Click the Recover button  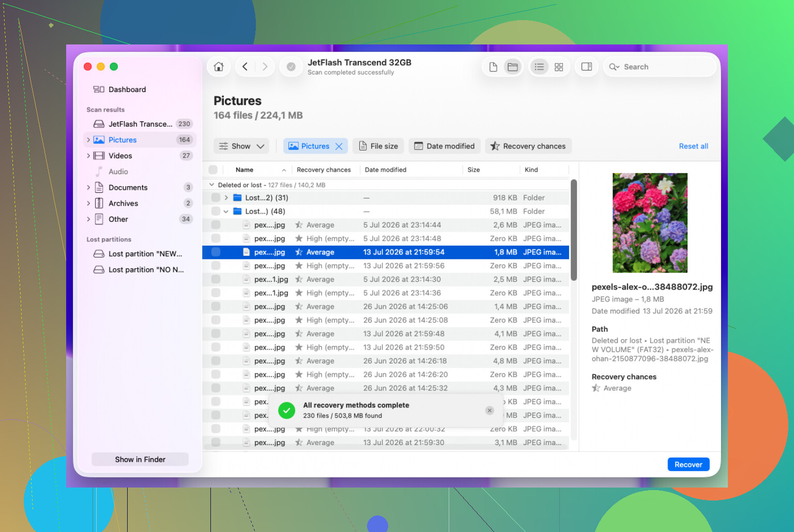tap(689, 464)
